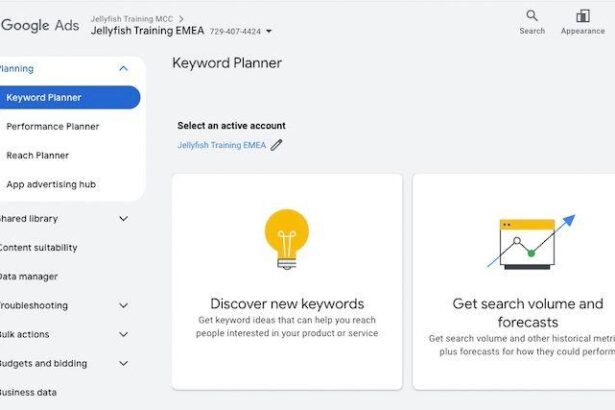This screenshot has height=410, width=615.
Task: Expand Budgets and bidding section
Action: click(x=123, y=364)
